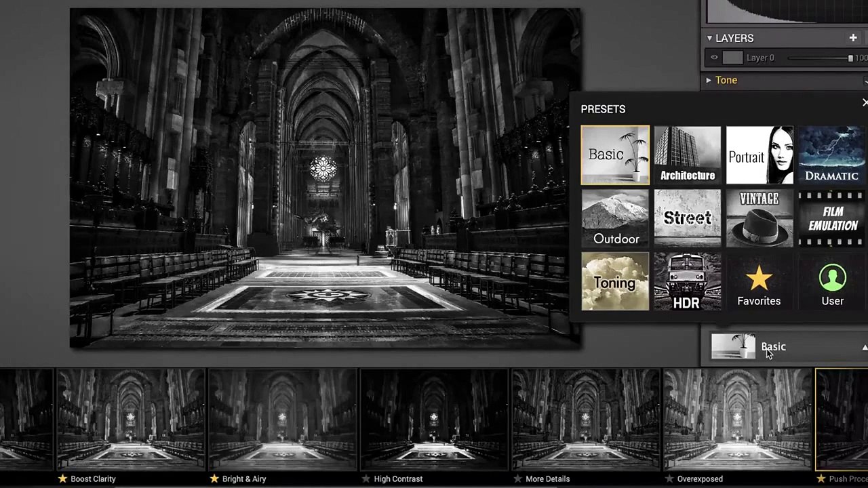The width and height of the screenshot is (868, 488).
Task: Select Layer 0 thumbnail
Action: pyautogui.click(x=732, y=58)
